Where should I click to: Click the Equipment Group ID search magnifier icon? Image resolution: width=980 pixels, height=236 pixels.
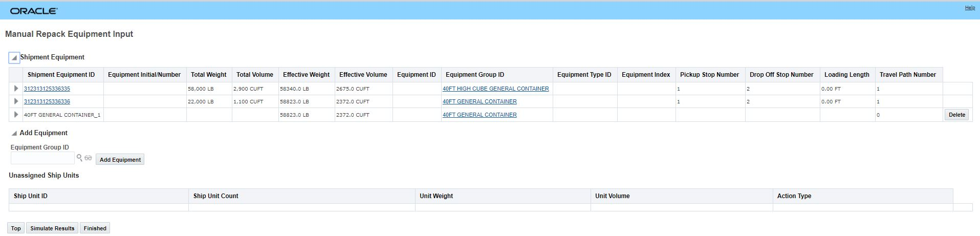pyautogui.click(x=79, y=158)
